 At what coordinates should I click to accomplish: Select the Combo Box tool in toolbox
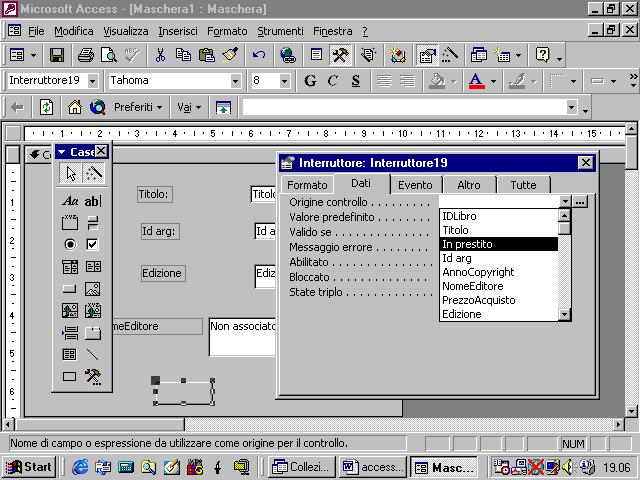coord(70,267)
